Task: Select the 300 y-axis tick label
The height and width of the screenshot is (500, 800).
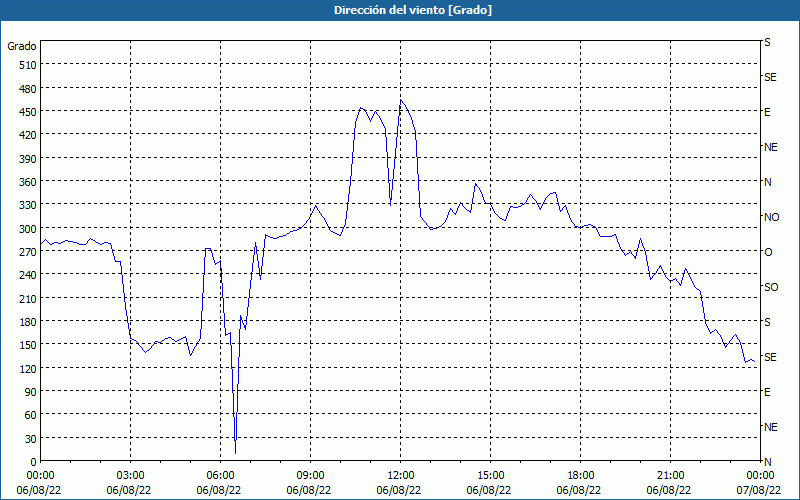Action: tap(27, 229)
